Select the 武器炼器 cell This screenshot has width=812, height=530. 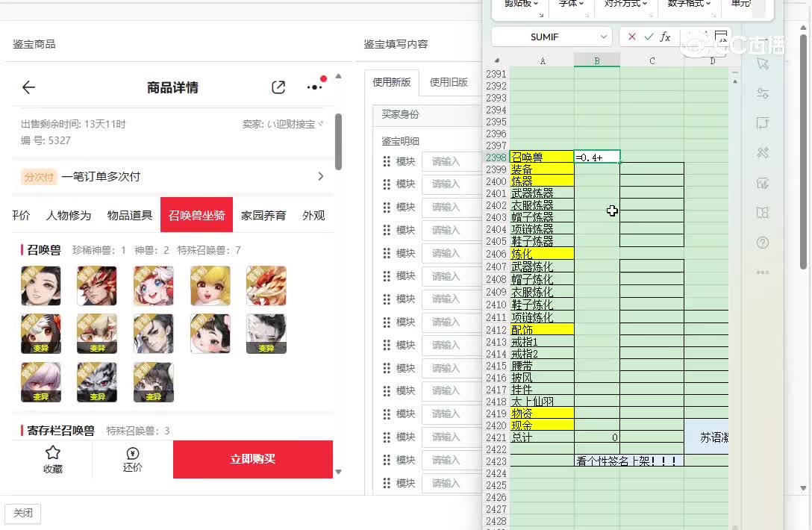542,193
